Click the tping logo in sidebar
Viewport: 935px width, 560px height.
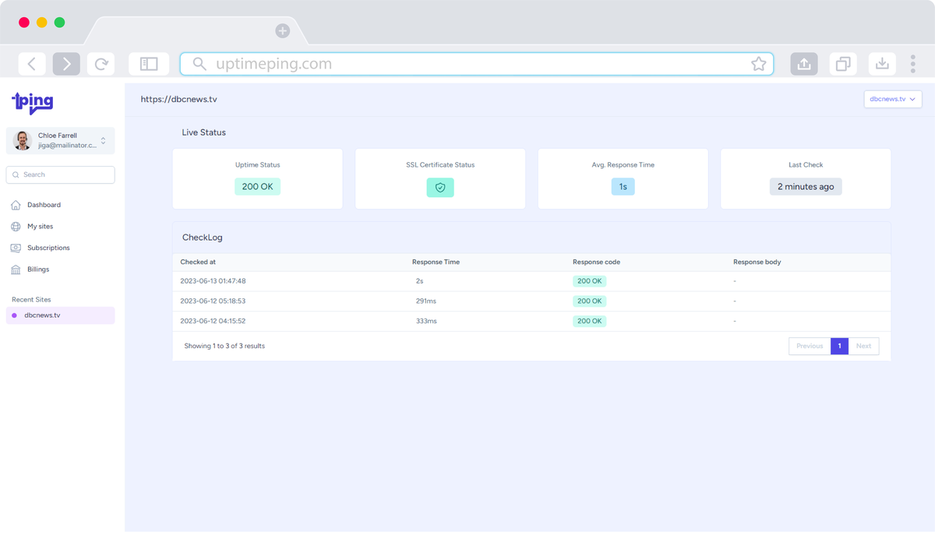(x=33, y=102)
